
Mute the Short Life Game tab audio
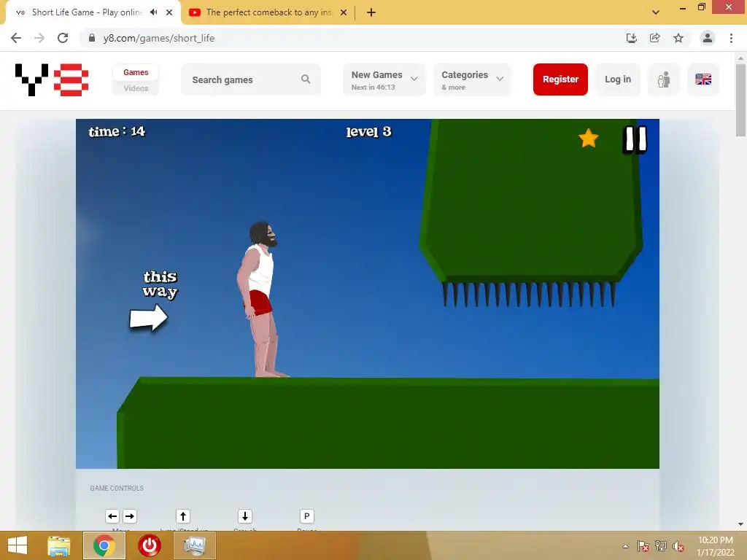pyautogui.click(x=153, y=12)
